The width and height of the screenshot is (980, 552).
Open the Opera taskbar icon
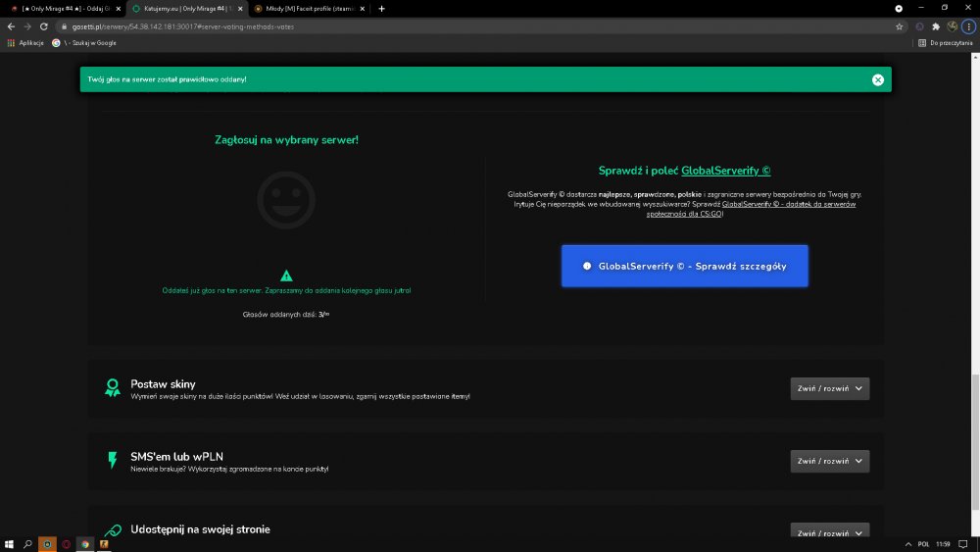point(67,544)
